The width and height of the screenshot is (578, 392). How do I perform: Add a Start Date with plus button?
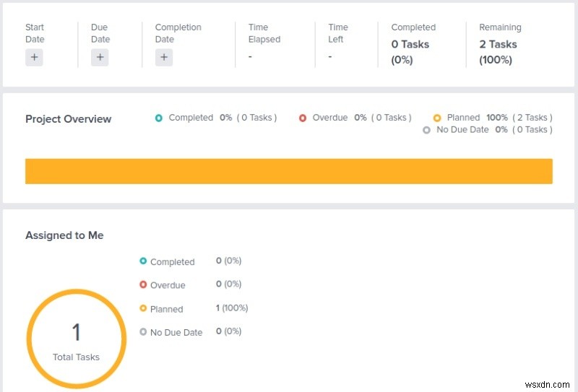point(34,58)
